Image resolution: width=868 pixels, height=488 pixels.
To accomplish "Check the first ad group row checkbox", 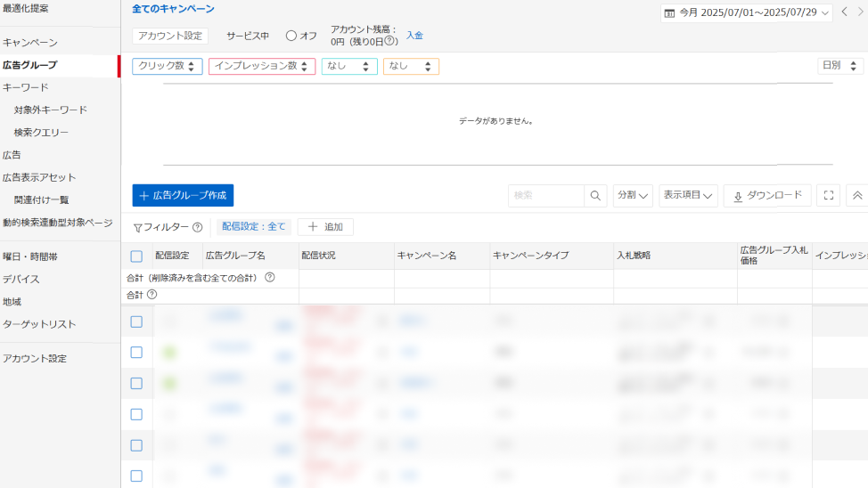I will 136,321.
